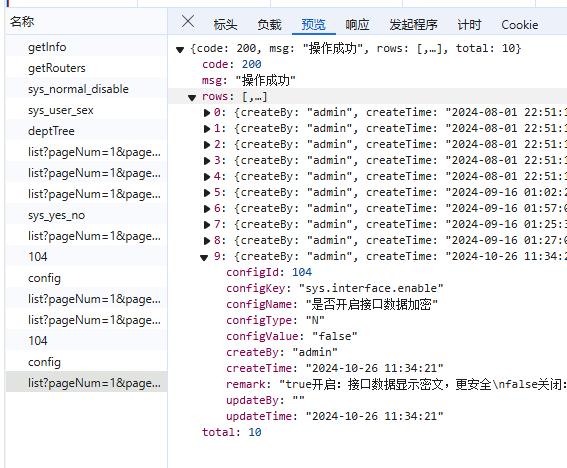The width and height of the screenshot is (567, 468).
Task: Expand row 7 object
Action: click(x=207, y=225)
